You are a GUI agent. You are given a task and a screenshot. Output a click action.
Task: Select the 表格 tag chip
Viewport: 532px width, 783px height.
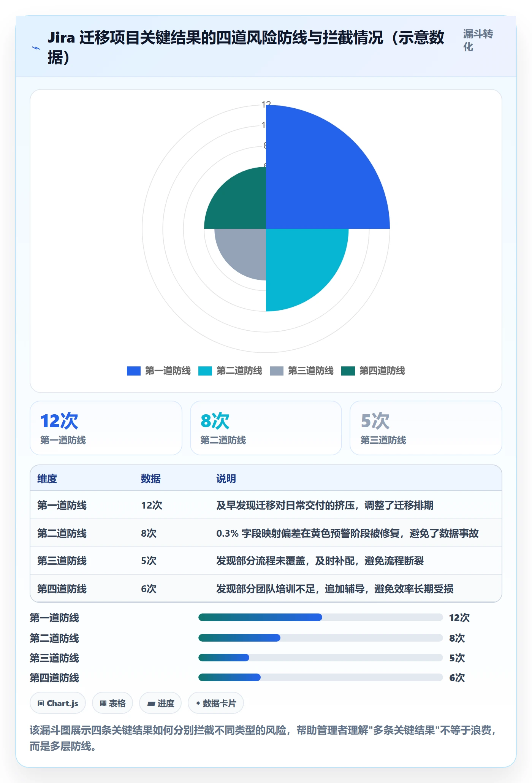tap(112, 703)
